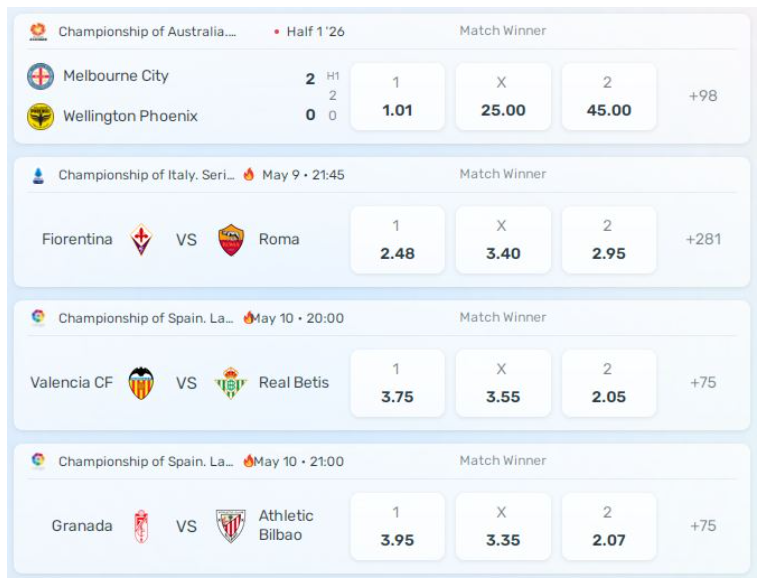763x585 pixels.
Task: Select Real Betis win odds 2.05
Action: [609, 383]
